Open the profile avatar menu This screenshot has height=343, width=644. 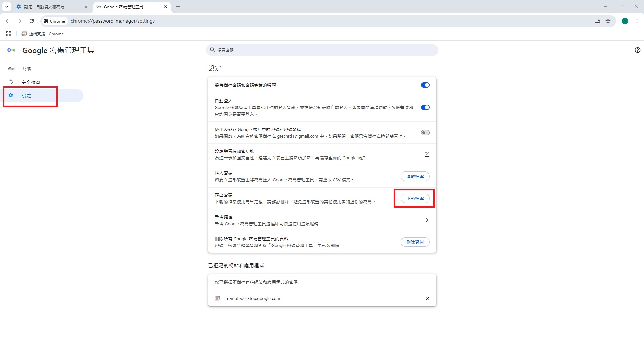(624, 21)
